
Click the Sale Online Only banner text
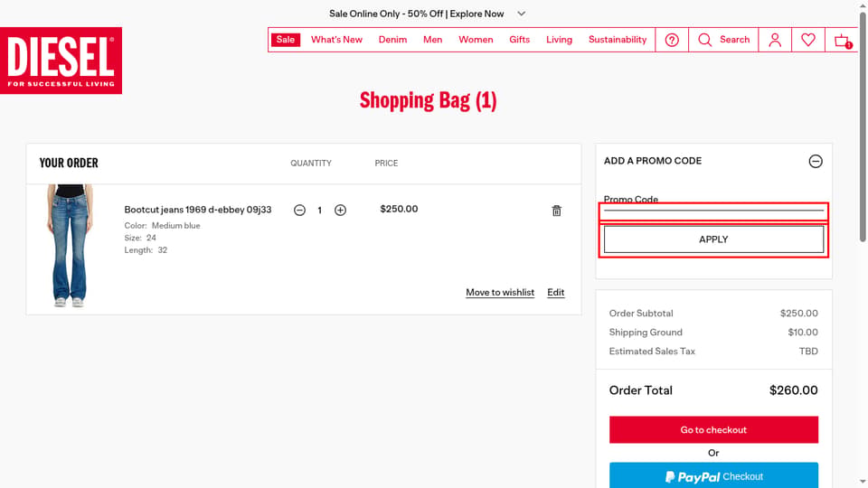click(416, 14)
